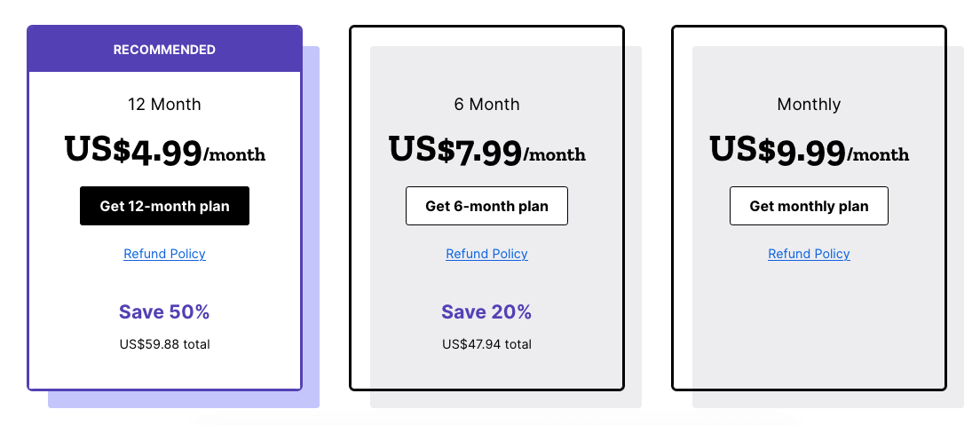Click the Save 50% label
This screenshot has height=425, width=980.
click(164, 312)
